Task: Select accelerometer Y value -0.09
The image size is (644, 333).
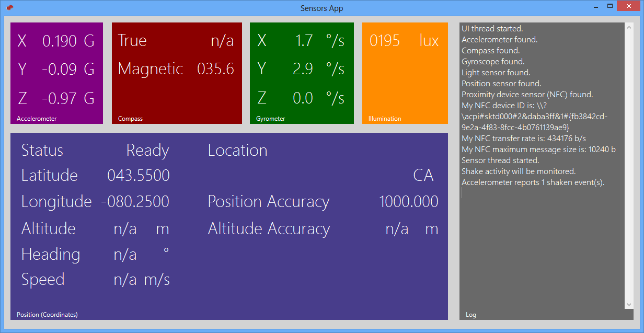Action: tap(60, 70)
